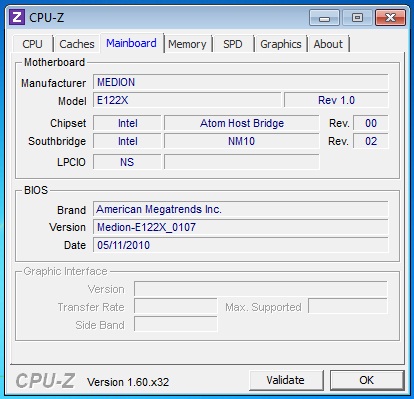Close the CPU-Z window
The width and height of the screenshot is (414, 399).
pyautogui.click(x=390, y=18)
